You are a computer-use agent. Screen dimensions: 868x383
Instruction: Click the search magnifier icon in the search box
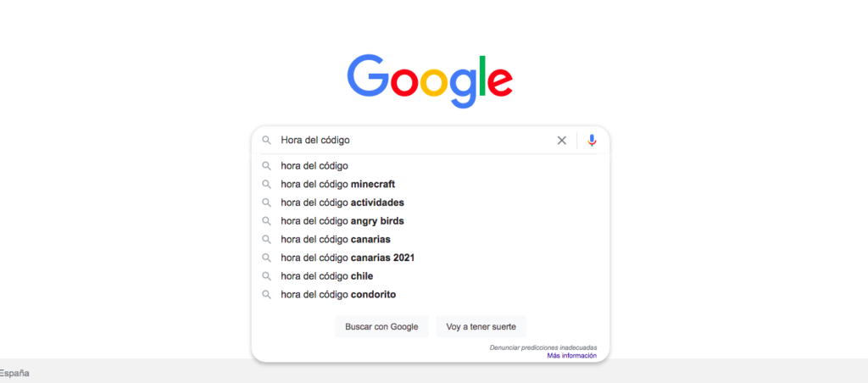[266, 141]
